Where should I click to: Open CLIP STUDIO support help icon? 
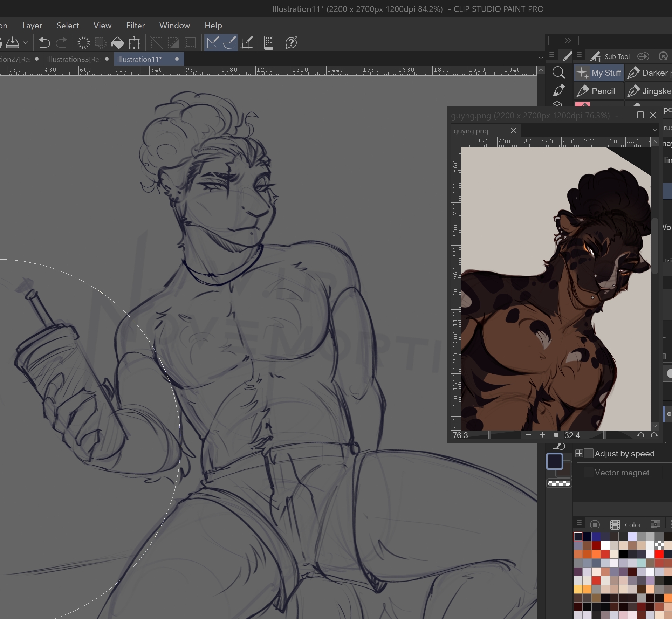291,43
